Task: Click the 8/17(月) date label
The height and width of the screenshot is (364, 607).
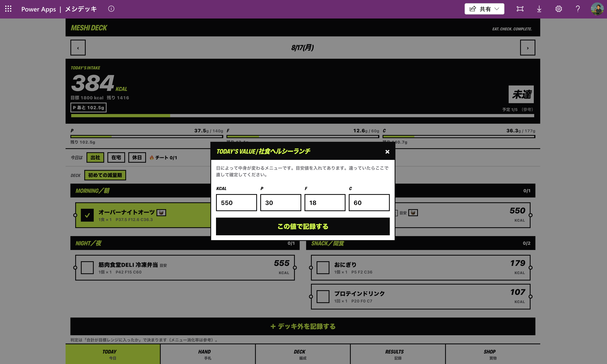Action: (303, 48)
